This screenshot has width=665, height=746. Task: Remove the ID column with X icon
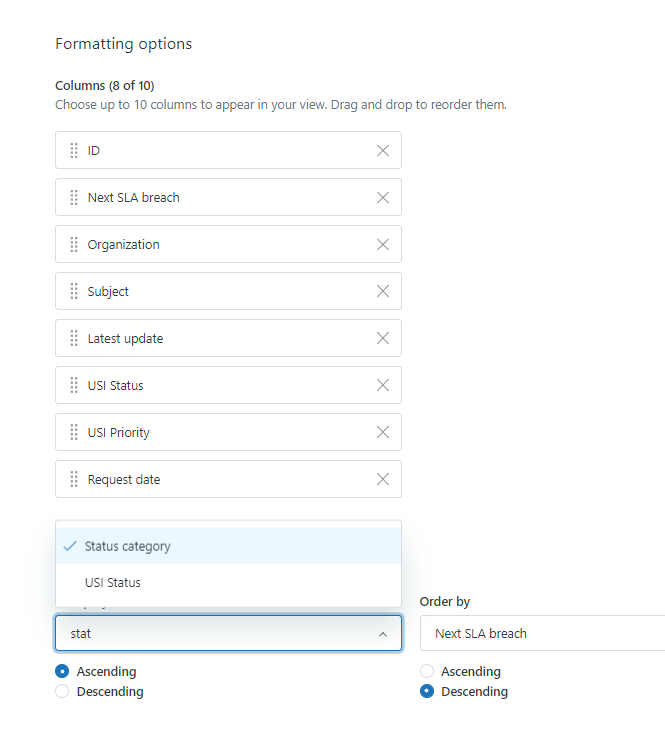(x=382, y=151)
